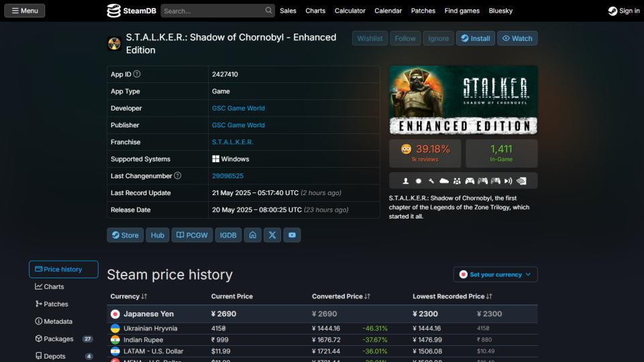Click the NVIDIA GeForce Now icon

tap(521, 180)
